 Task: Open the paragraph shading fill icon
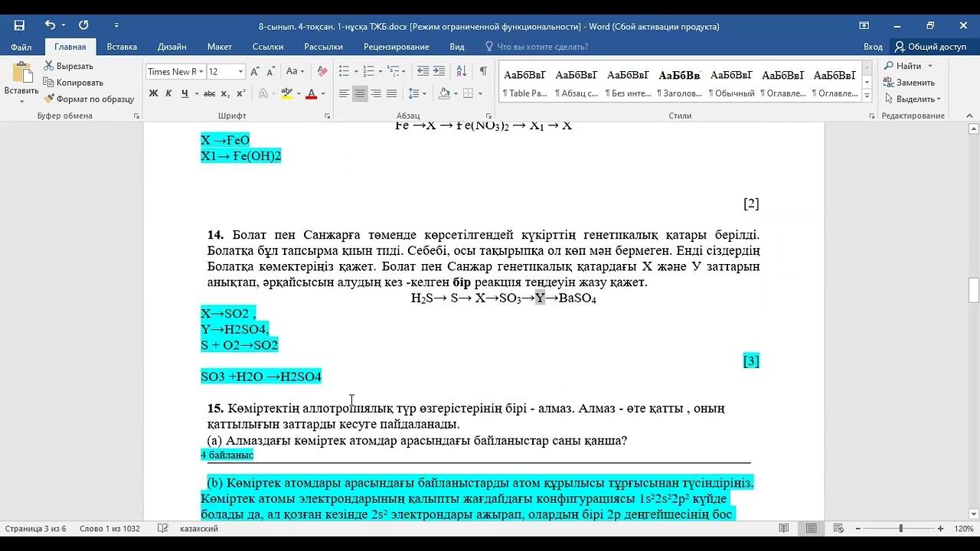444,93
